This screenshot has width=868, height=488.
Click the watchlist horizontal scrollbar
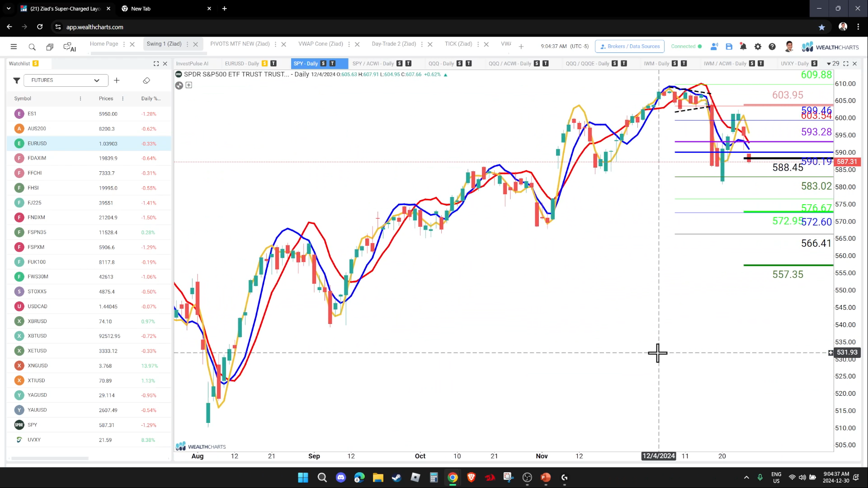coord(50,458)
